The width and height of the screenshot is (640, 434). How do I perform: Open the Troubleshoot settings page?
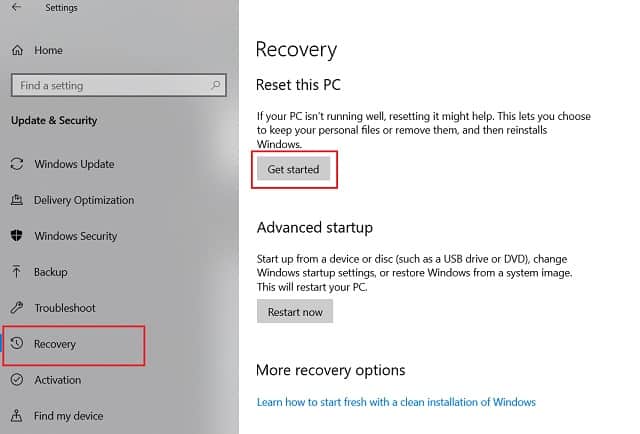tap(65, 308)
